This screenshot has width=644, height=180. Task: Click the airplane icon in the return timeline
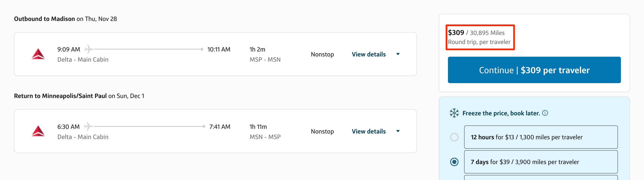point(88,126)
